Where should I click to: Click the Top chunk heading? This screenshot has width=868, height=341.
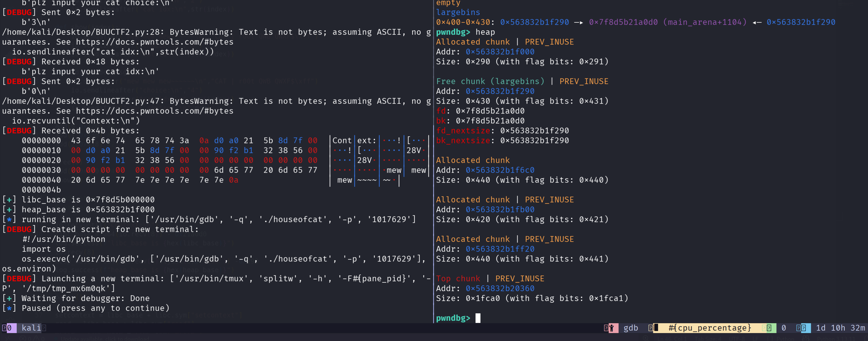458,279
